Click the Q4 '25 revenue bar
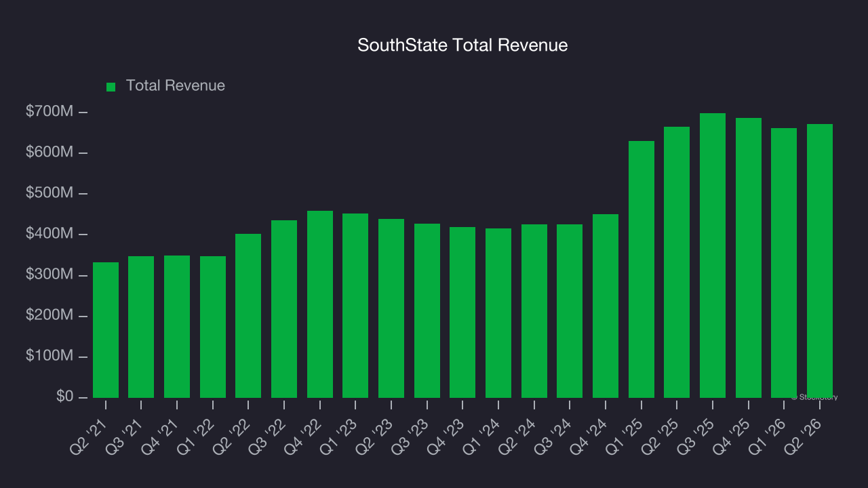 point(749,258)
